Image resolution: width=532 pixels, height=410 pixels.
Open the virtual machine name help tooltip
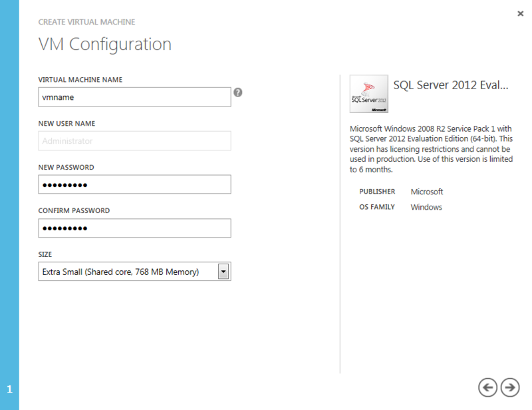point(238,93)
